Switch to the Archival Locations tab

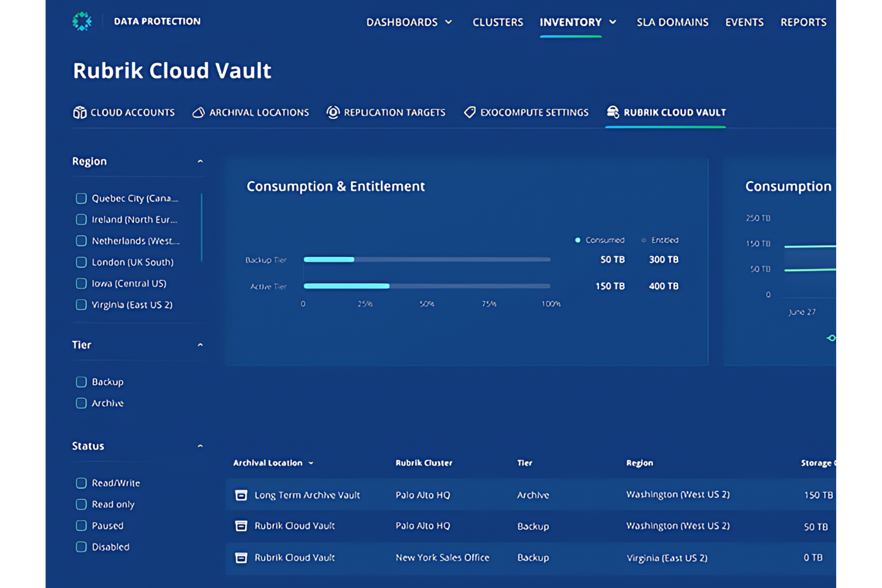[x=251, y=112]
